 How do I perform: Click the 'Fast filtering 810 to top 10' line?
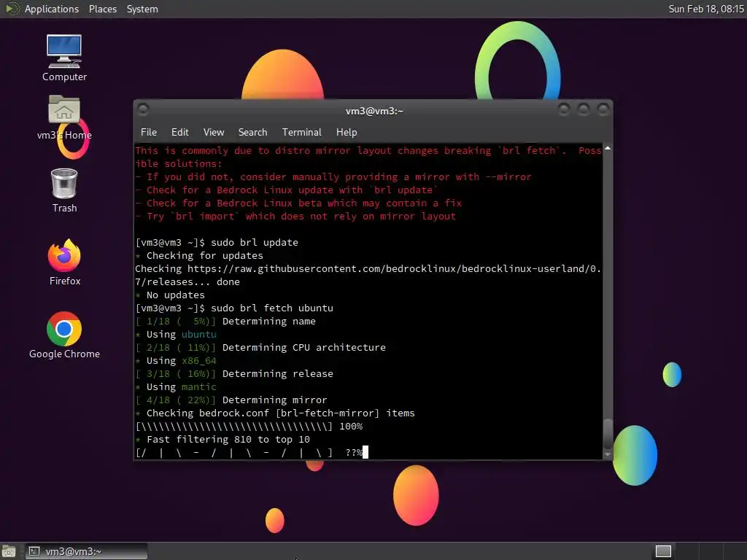pos(222,440)
